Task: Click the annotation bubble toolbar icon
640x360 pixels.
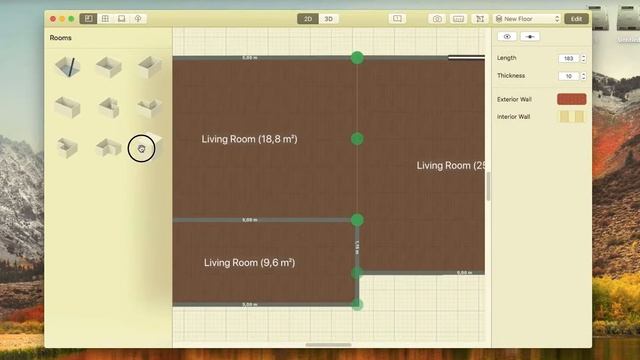Action: (397, 19)
